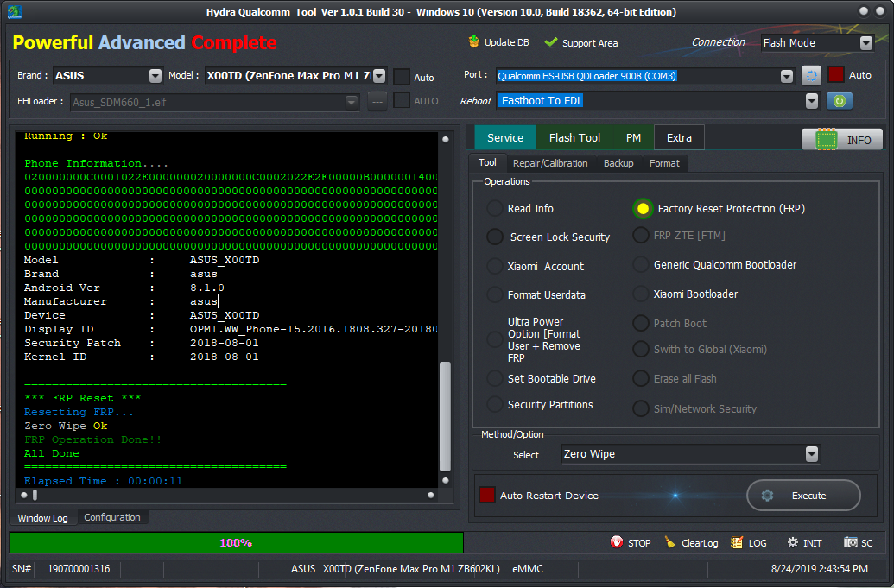Click the date 8/24/2019 2:43:54 PM
894x588 pixels.
coord(820,569)
